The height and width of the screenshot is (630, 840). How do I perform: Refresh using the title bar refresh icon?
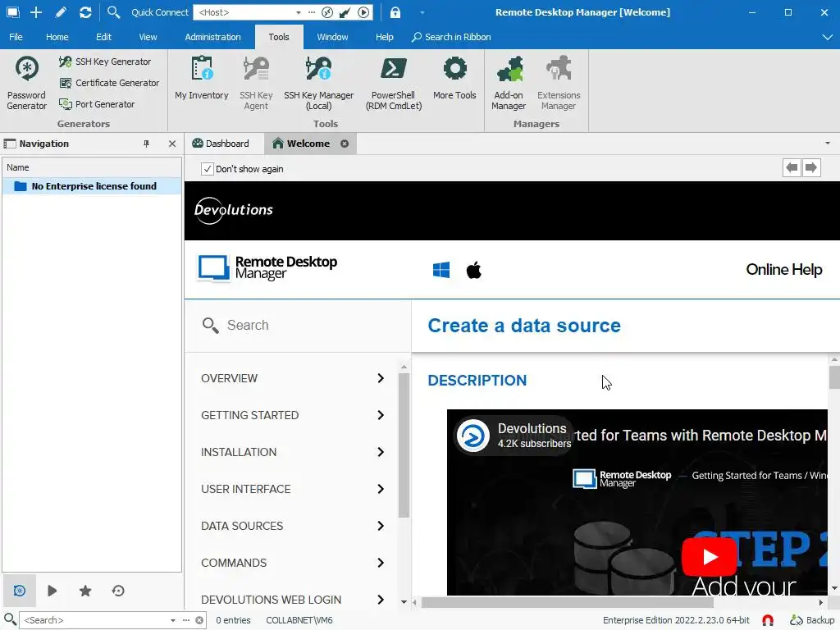[x=85, y=11]
